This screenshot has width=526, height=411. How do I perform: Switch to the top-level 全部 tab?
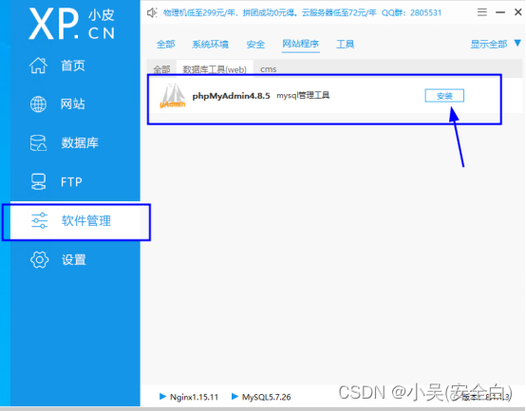[x=166, y=44]
